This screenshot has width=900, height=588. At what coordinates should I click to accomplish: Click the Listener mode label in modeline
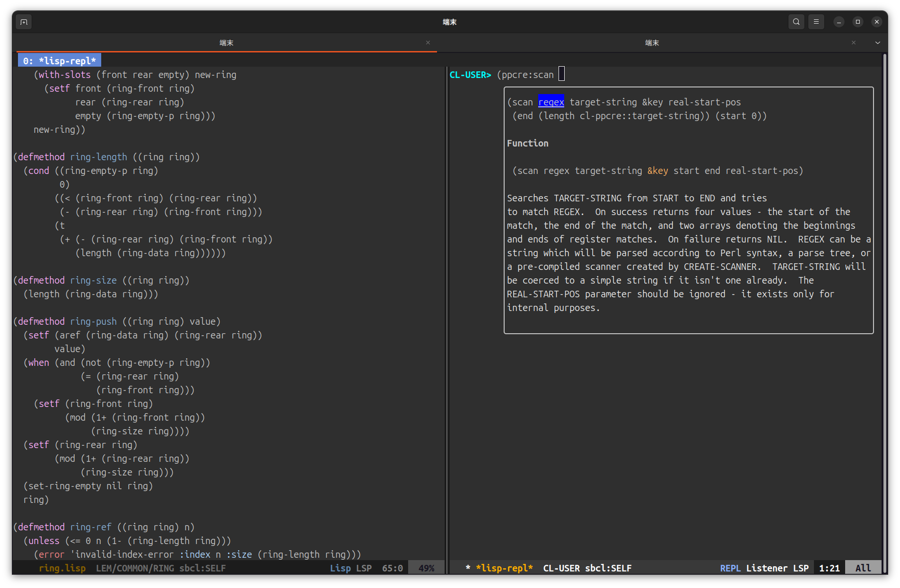(767, 568)
